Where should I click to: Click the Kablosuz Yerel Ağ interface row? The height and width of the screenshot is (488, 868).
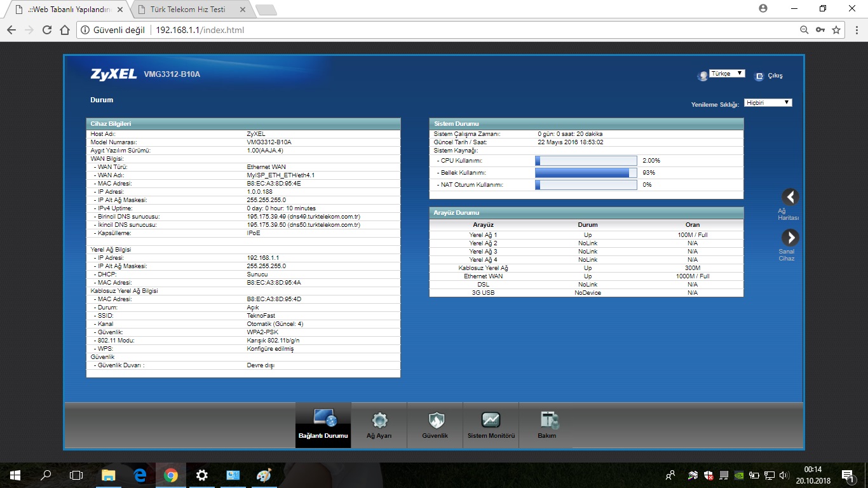click(x=587, y=268)
